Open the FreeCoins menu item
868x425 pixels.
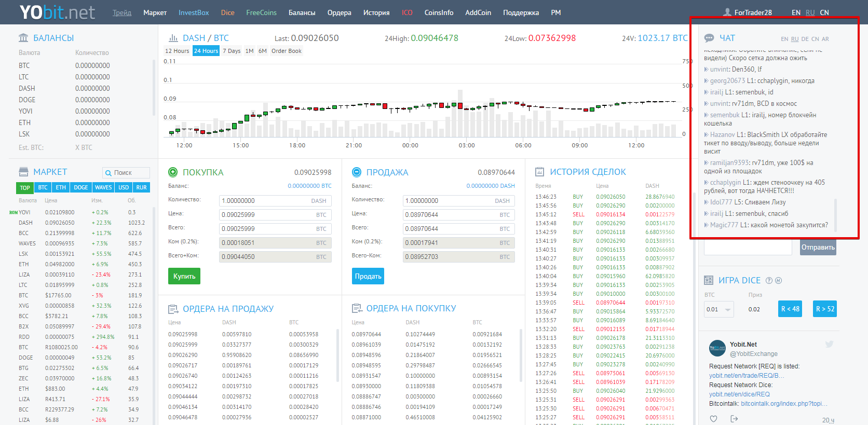pyautogui.click(x=261, y=12)
